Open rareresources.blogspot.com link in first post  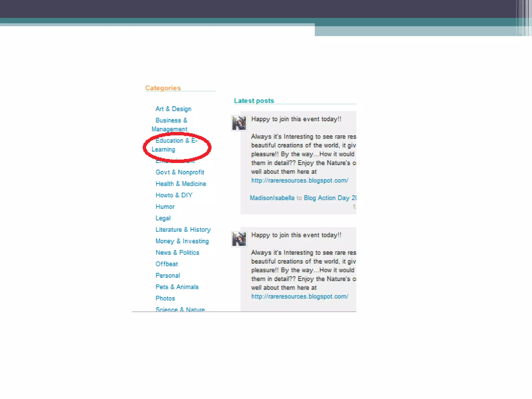click(x=300, y=180)
